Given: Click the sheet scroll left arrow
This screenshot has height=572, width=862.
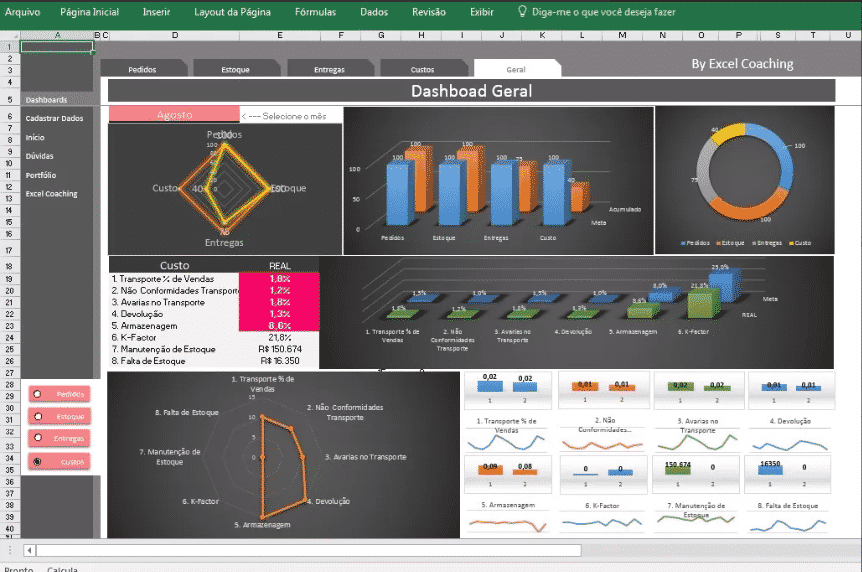Looking at the screenshot, I should (x=30, y=549).
